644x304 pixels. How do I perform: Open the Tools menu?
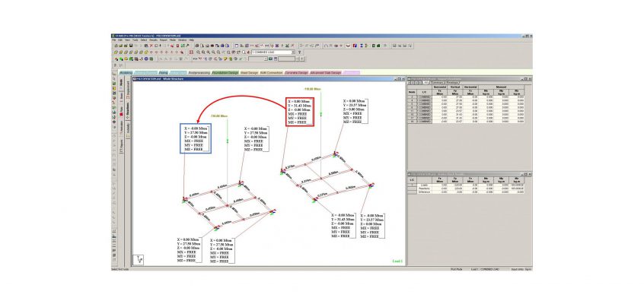tap(135, 40)
